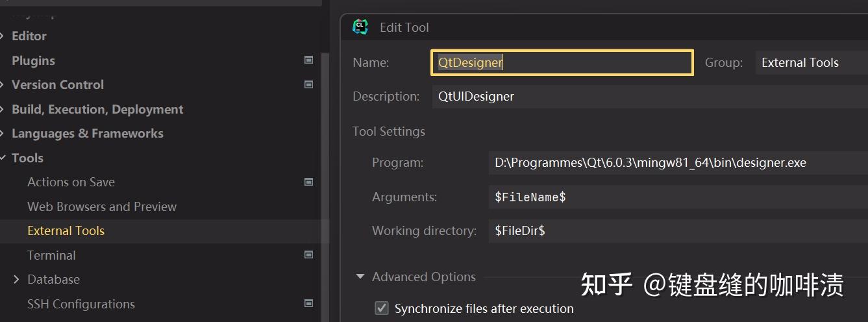Open Build, Execution, Deployment settings
The image size is (868, 322).
coord(97,109)
